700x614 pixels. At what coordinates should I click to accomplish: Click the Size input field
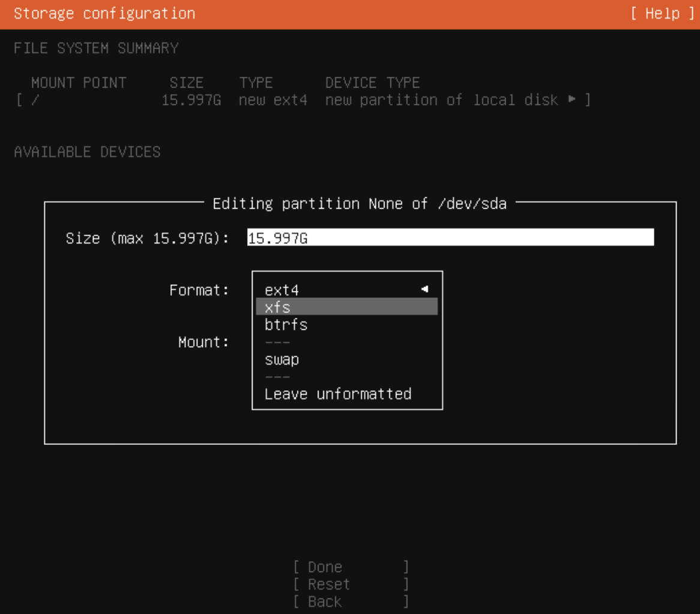[450, 237]
